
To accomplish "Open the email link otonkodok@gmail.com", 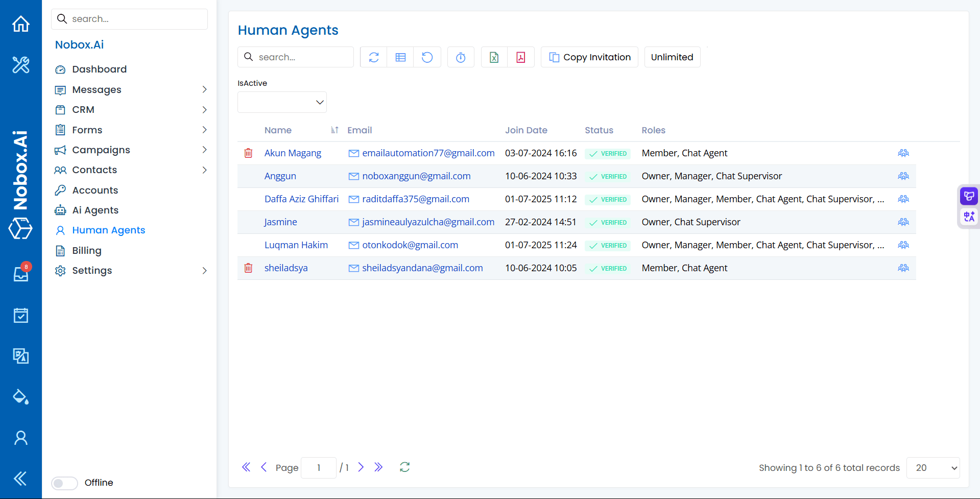I will 410,245.
